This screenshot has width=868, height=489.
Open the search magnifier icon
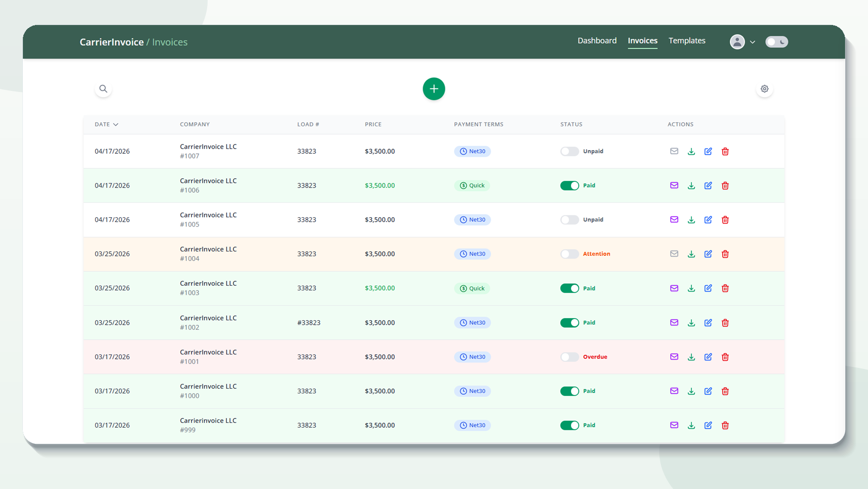tap(103, 89)
